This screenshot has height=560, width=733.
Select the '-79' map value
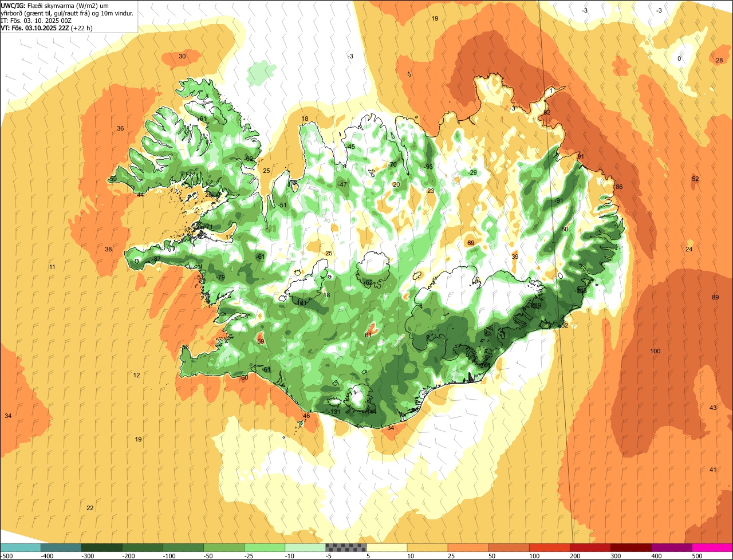[220, 278]
